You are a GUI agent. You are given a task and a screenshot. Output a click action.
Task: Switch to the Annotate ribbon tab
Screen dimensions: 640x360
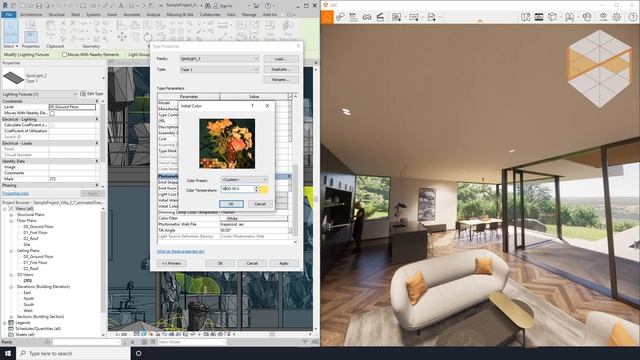[131, 14]
